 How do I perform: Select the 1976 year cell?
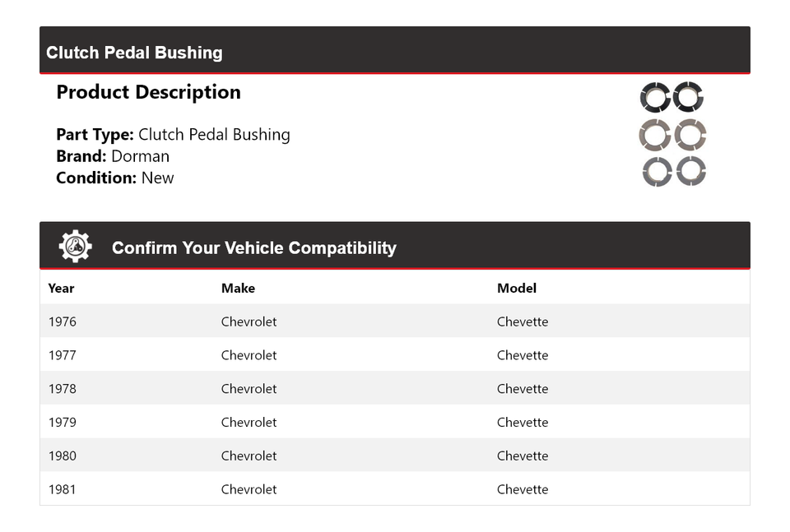pos(62,322)
